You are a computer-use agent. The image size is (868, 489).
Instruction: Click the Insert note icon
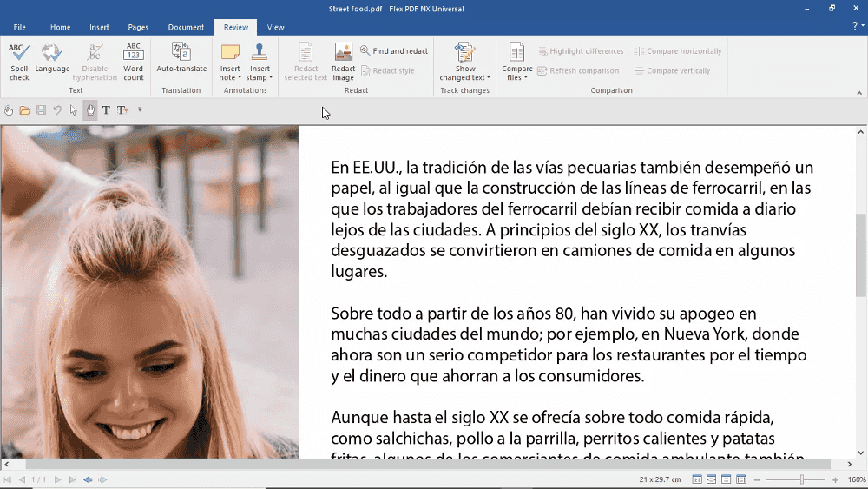pyautogui.click(x=230, y=53)
